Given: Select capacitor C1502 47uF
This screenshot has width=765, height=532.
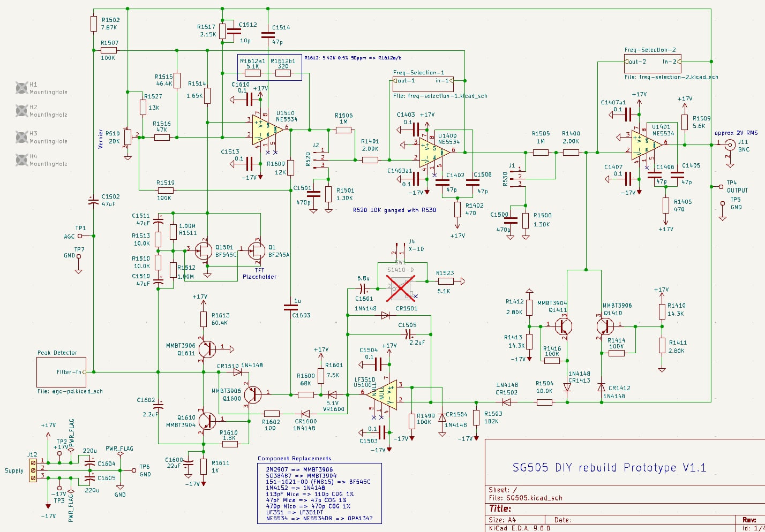Looking at the screenshot, I should coord(94,201).
